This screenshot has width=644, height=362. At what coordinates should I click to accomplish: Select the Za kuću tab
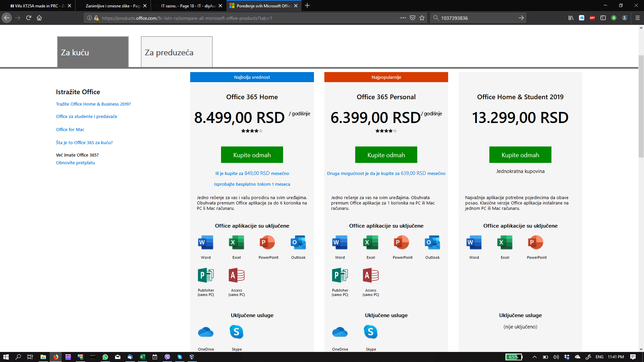click(x=93, y=52)
